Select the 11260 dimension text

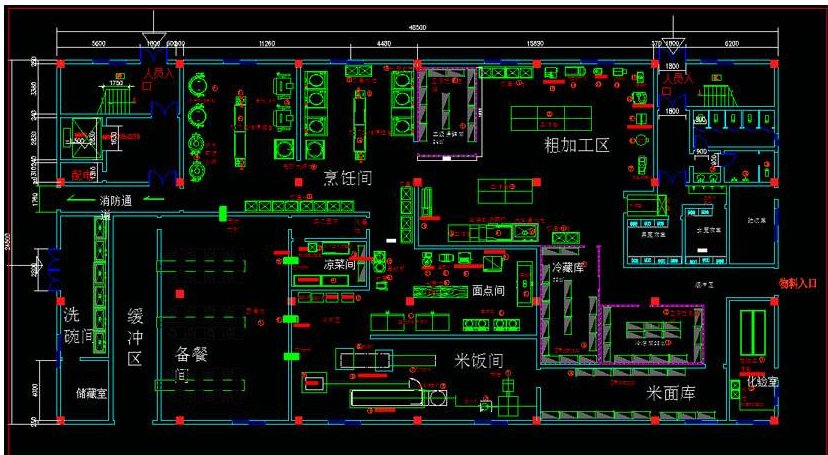pos(267,44)
